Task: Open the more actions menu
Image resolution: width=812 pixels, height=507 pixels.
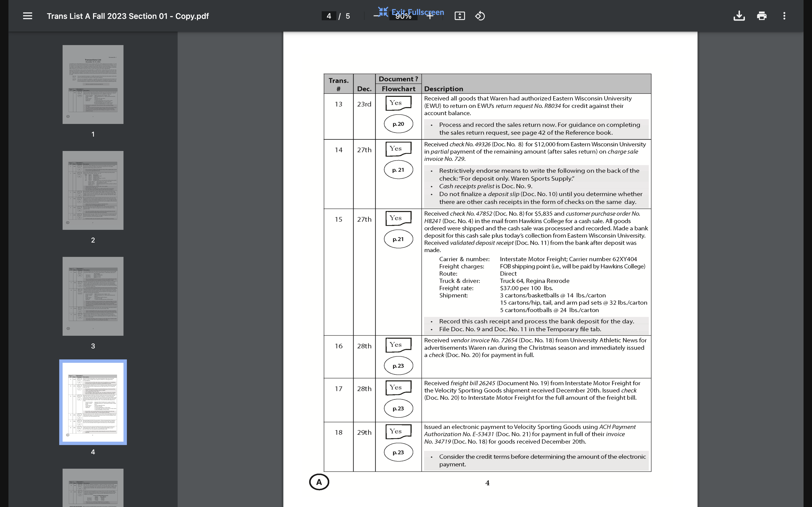Action: 784,16
